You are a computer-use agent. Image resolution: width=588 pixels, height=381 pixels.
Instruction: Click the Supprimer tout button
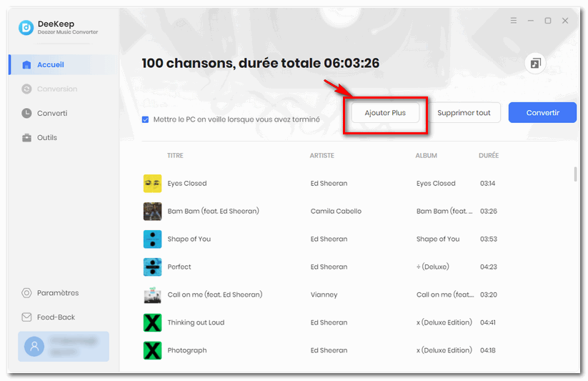click(464, 113)
